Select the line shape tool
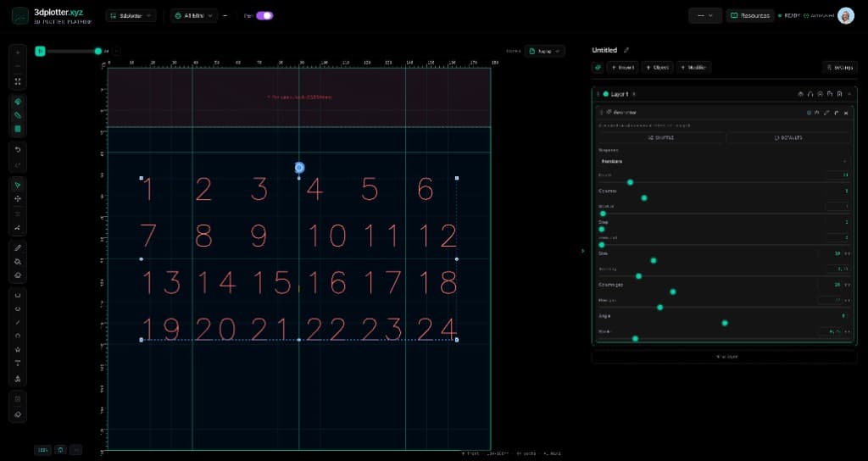Viewport: 868px width, 461px height. click(18, 322)
